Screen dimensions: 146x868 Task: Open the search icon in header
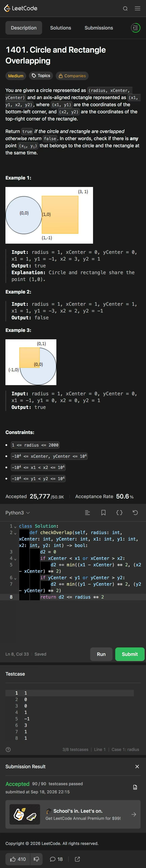pos(125,8)
